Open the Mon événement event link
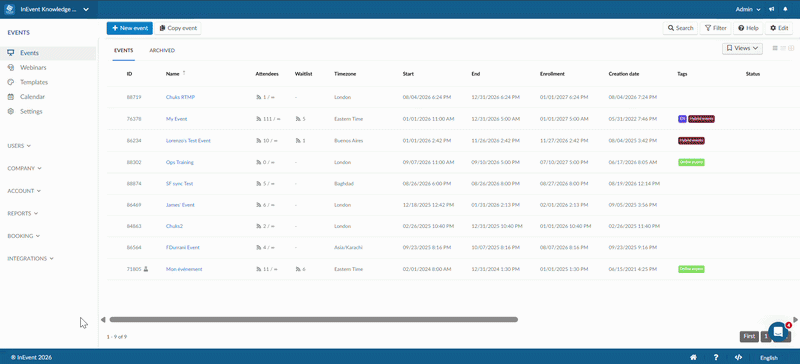800x364 pixels. (x=184, y=269)
